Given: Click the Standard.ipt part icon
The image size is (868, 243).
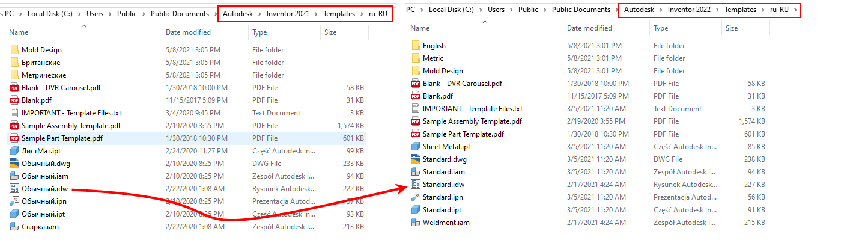Looking at the screenshot, I should [416, 210].
